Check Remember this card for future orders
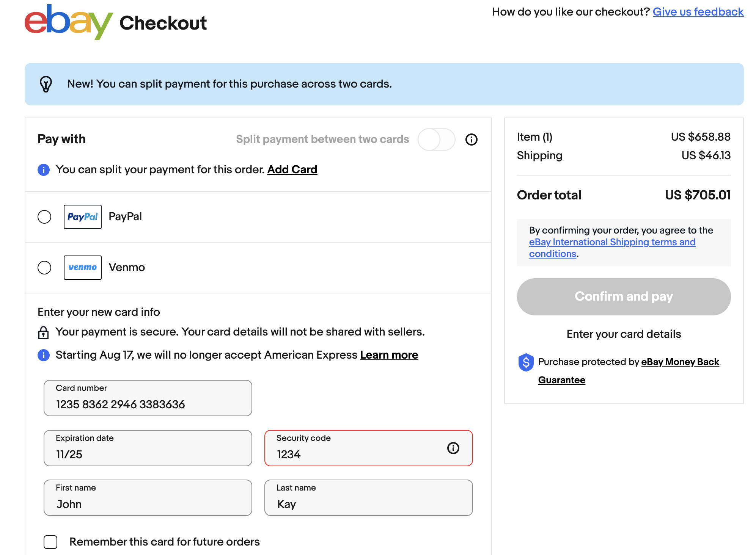 (x=50, y=542)
